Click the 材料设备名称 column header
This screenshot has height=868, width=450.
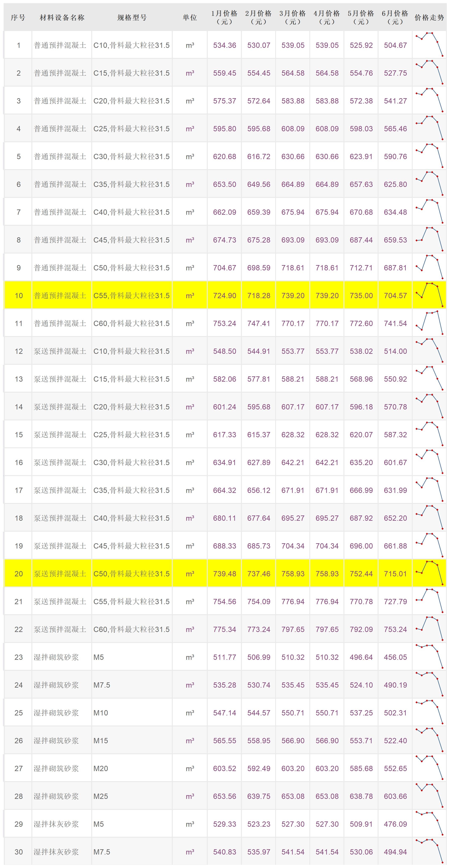pos(62,17)
